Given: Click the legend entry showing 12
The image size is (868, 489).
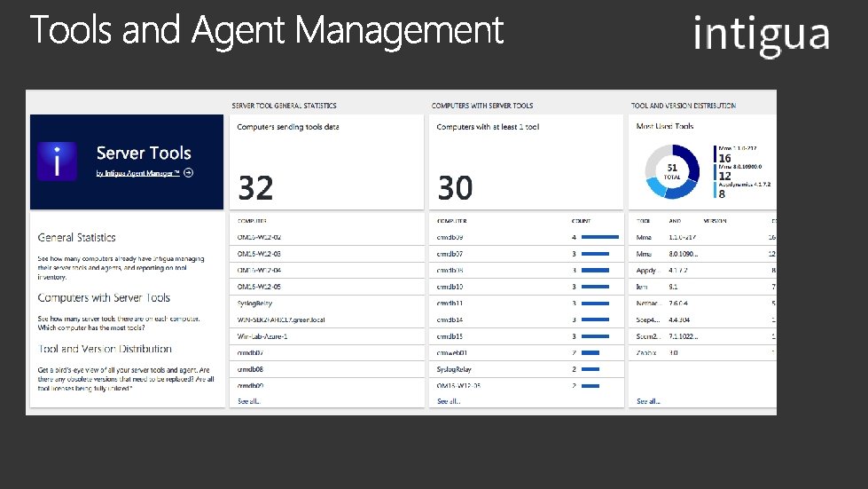Looking at the screenshot, I should pyautogui.click(x=738, y=171).
